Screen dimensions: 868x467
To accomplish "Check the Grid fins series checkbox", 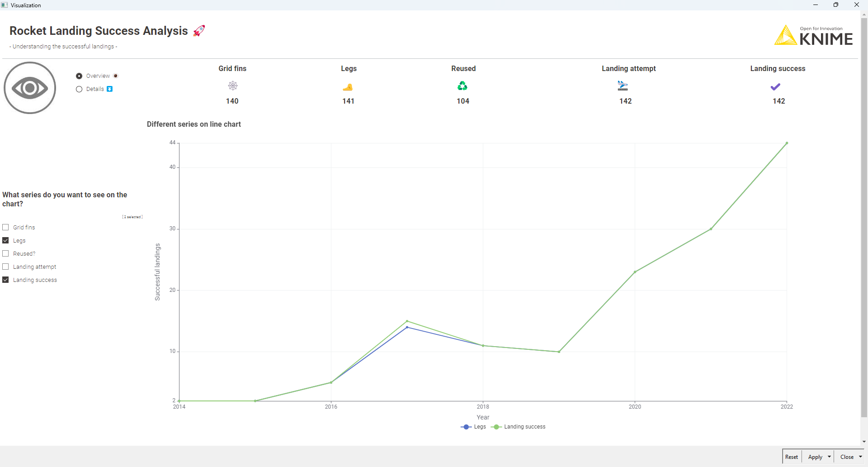I will [x=5, y=227].
